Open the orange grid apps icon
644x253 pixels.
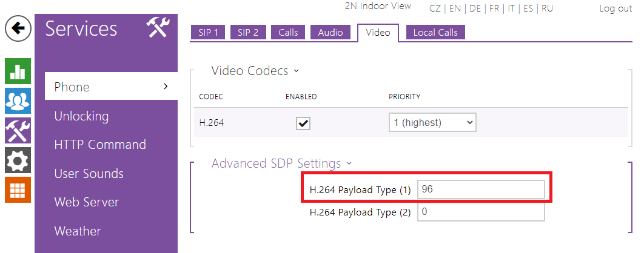pyautogui.click(x=18, y=190)
